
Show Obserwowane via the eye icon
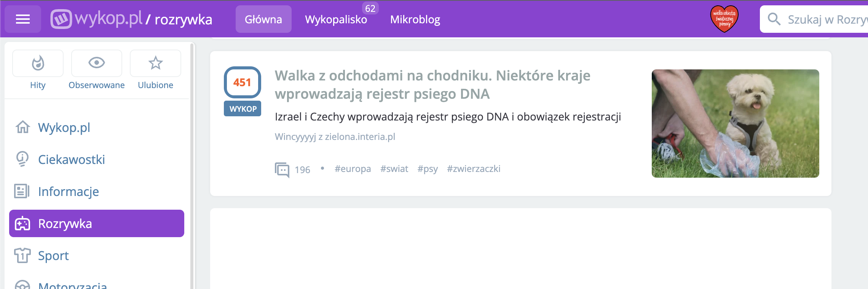[x=97, y=63]
